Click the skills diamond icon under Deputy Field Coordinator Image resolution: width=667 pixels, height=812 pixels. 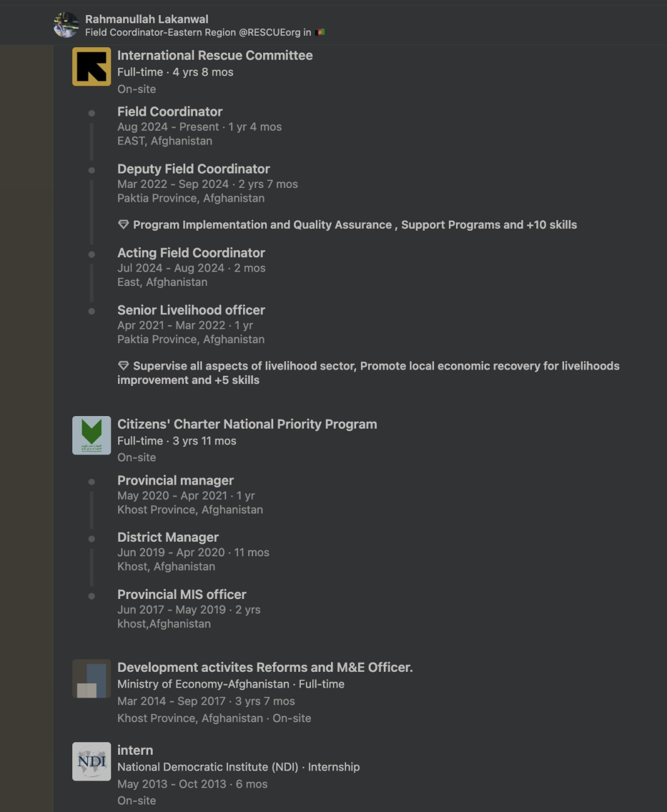pyautogui.click(x=122, y=224)
